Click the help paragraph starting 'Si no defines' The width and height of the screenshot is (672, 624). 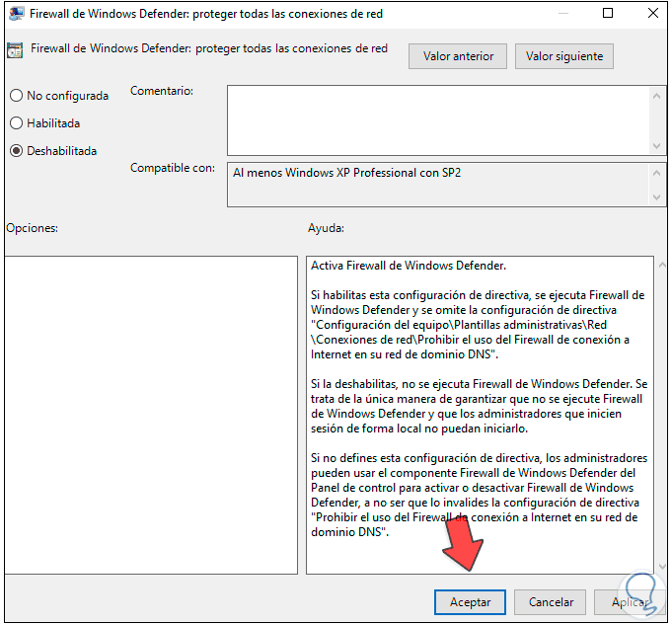480,495
